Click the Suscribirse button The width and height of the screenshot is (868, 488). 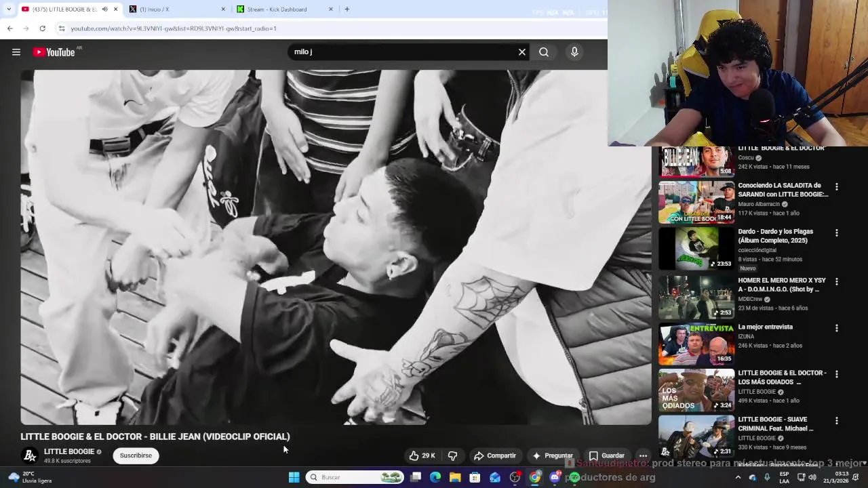(136, 455)
